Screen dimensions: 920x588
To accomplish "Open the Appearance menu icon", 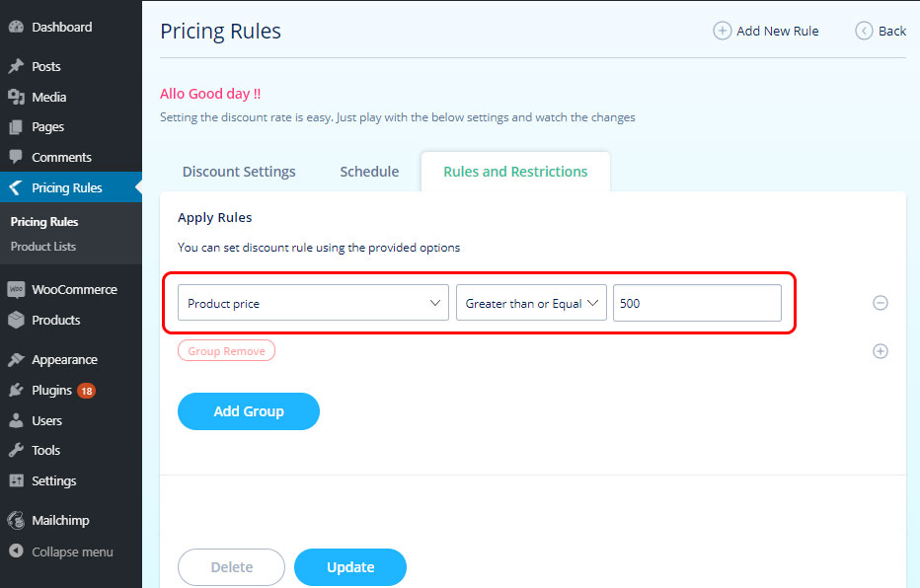I will pos(16,359).
